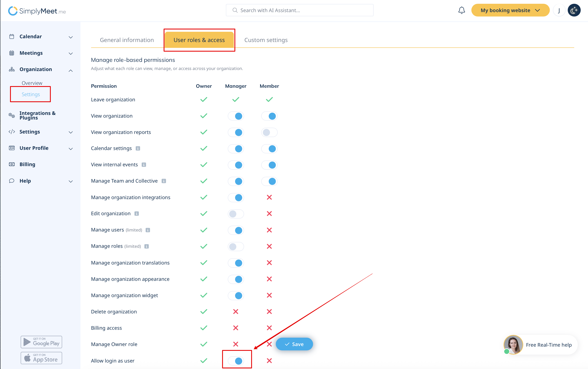Toggle dark mode moon icon
Viewport: 588px width, 369px height.
574,10
